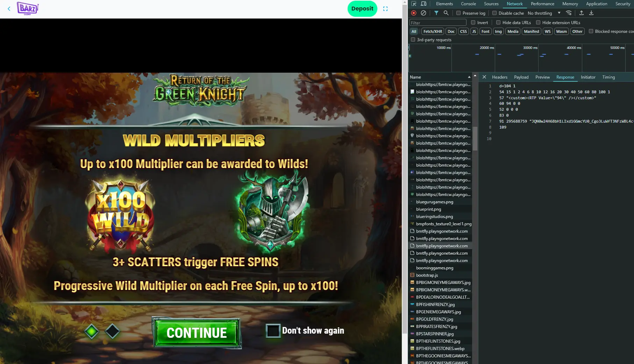
Task: Clear the network log
Action: tap(423, 13)
